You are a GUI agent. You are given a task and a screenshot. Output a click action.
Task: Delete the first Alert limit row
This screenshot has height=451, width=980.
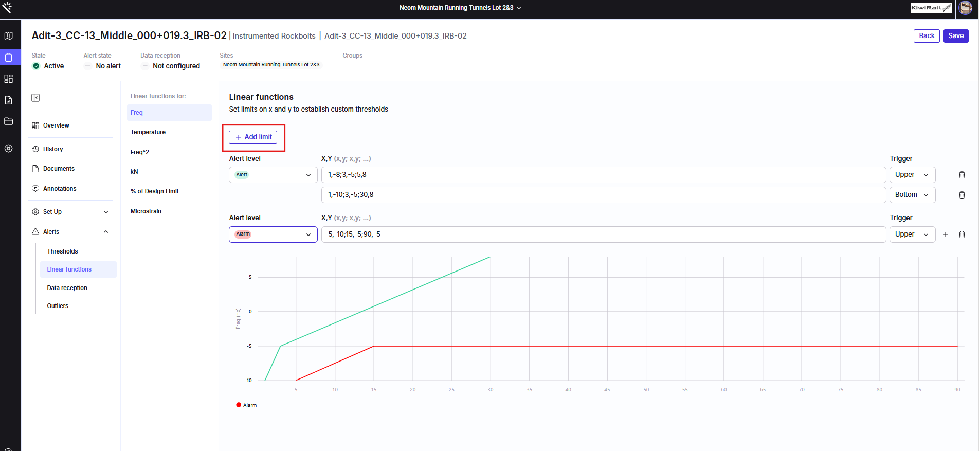(962, 175)
